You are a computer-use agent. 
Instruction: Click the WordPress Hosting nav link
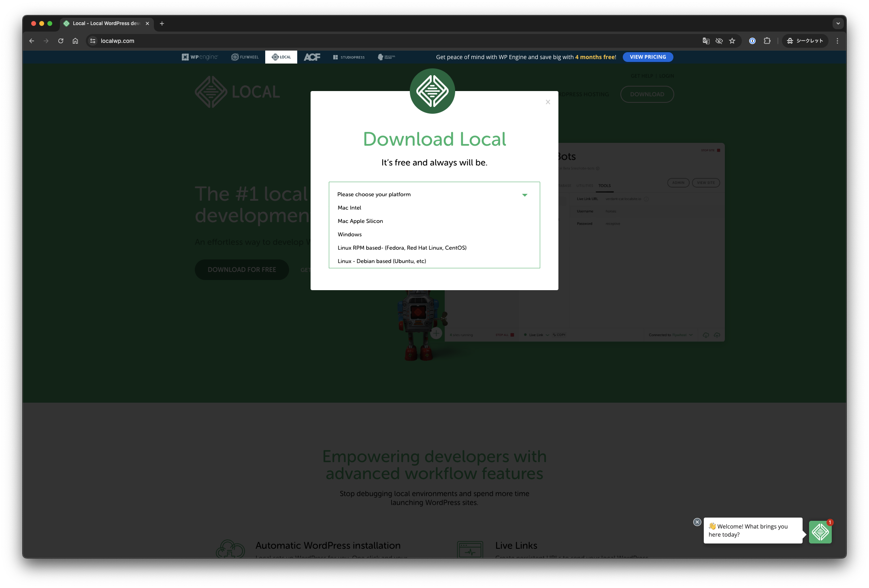click(x=584, y=94)
